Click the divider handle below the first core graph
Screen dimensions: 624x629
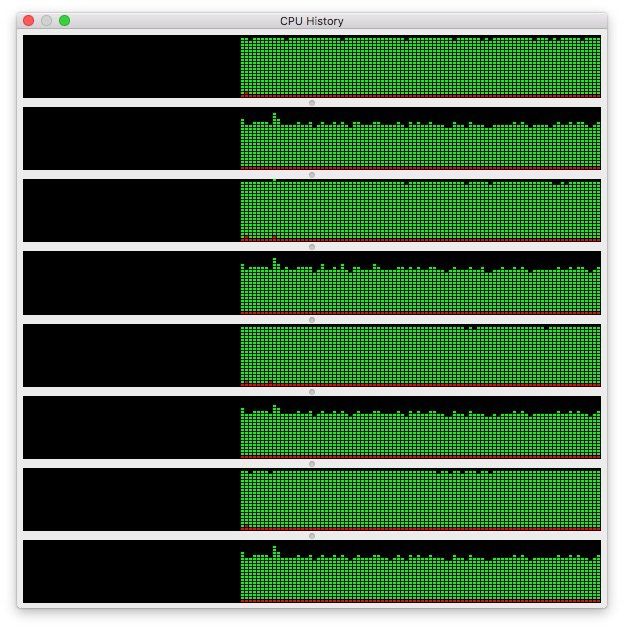312,102
